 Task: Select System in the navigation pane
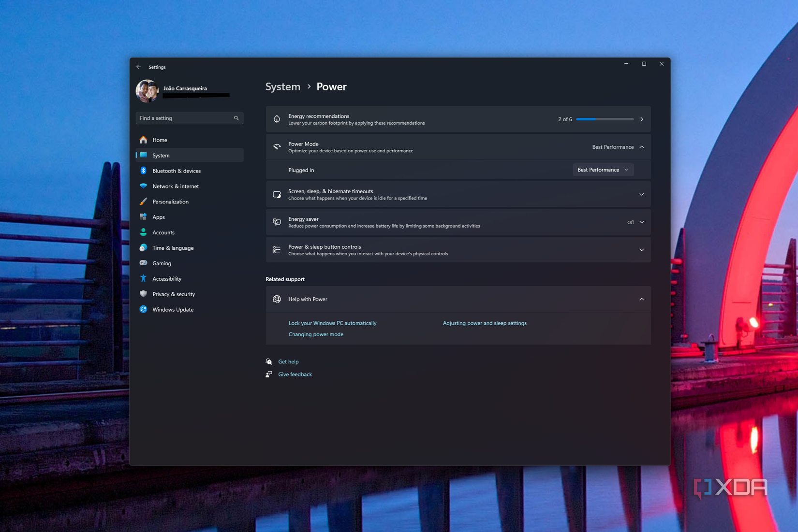[x=161, y=155]
